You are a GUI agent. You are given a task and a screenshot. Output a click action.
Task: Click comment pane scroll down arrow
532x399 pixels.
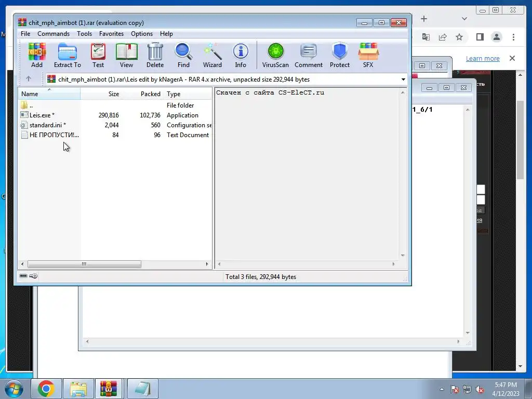coord(403,255)
